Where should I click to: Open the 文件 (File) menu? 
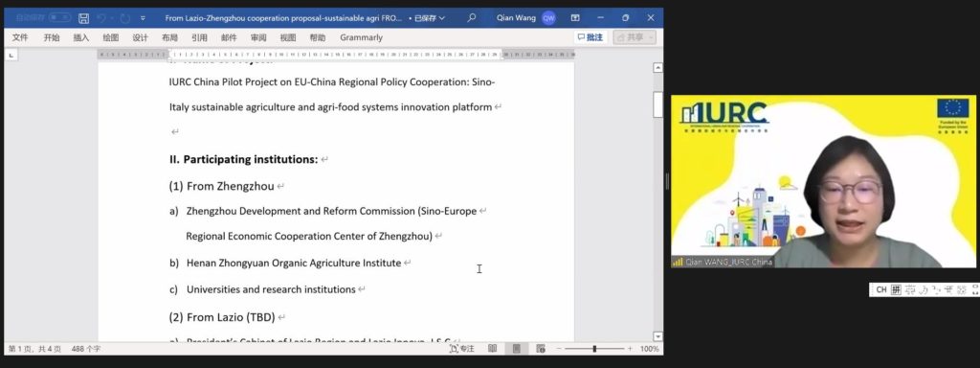(20, 37)
